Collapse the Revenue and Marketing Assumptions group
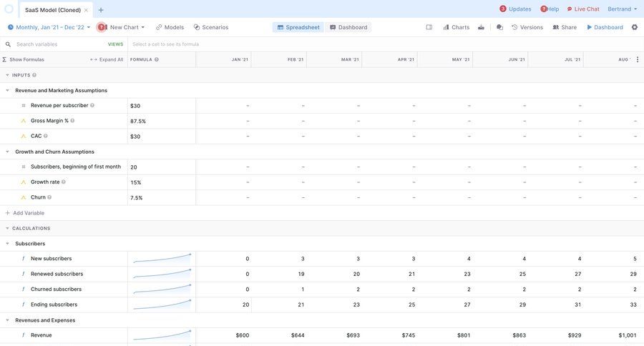This screenshot has width=644, height=346. coord(7,91)
